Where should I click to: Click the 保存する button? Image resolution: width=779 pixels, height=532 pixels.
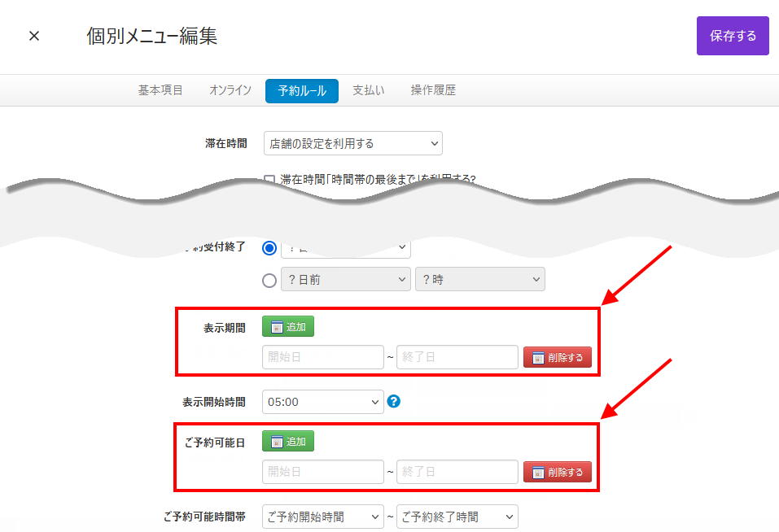732,36
